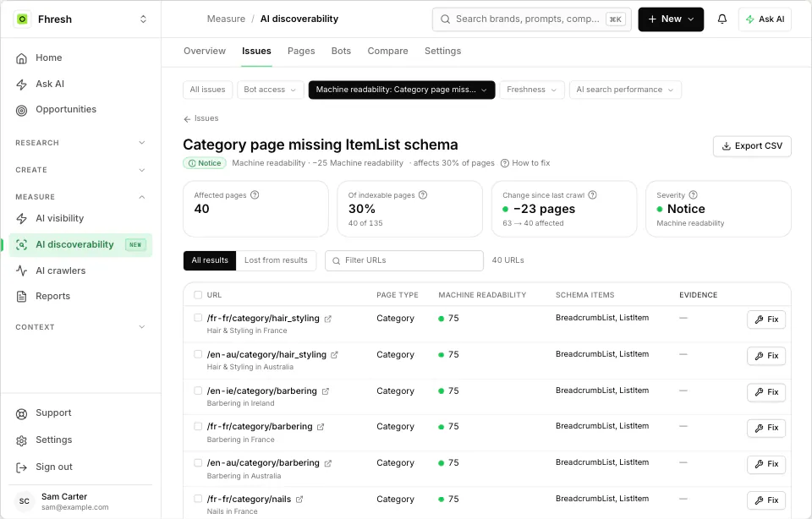Click the Ask AI sidebar bolt icon
The image size is (812, 519).
[21, 85]
